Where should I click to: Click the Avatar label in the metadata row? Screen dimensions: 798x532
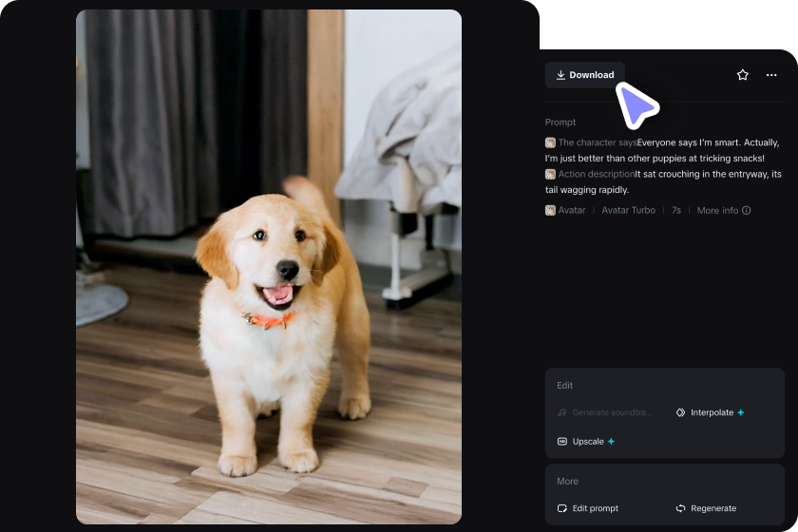[572, 210]
